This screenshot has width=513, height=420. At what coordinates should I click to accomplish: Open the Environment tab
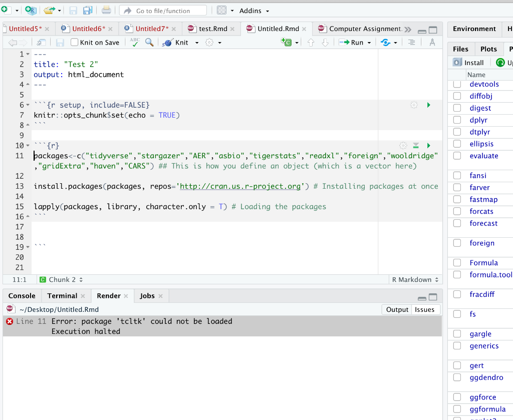coord(474,29)
